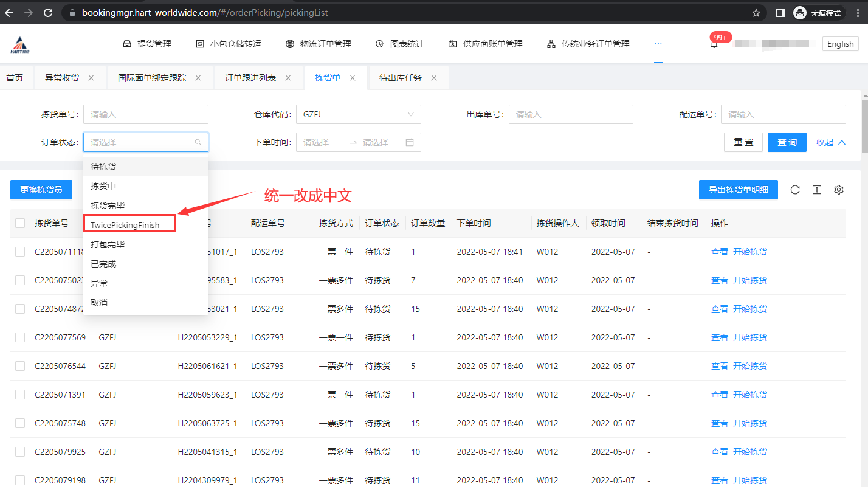Switch to the 待出库任务 tab
Viewport: 868px width, 487px height.
click(400, 78)
